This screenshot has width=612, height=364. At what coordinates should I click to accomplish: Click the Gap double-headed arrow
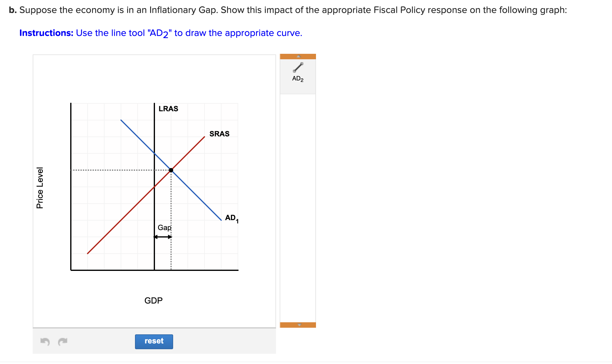(x=163, y=237)
